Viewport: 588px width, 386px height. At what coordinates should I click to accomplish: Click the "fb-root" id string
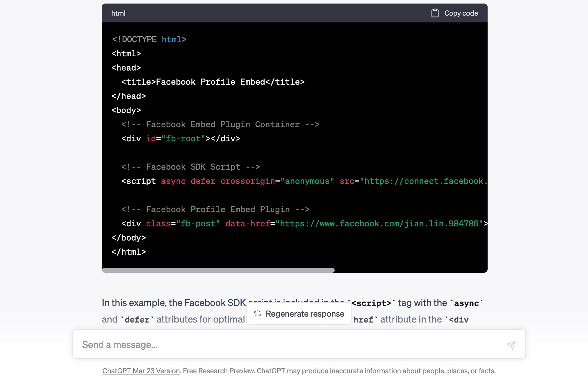tap(183, 139)
